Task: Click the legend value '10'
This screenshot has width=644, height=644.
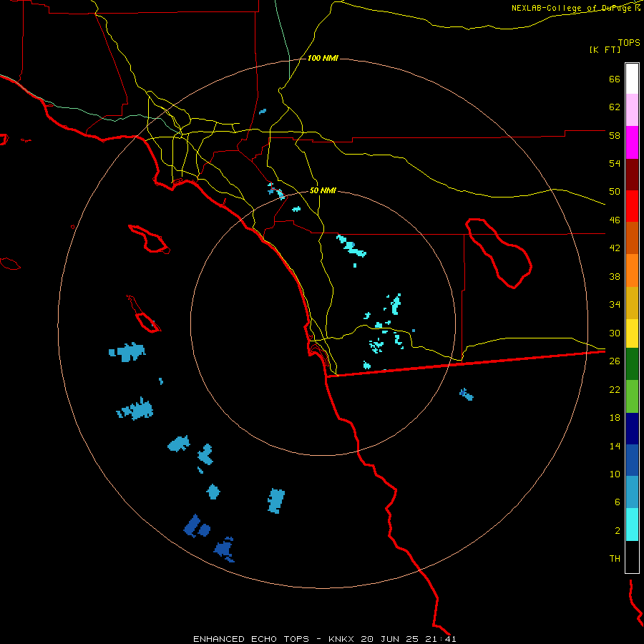Action: 615,474
